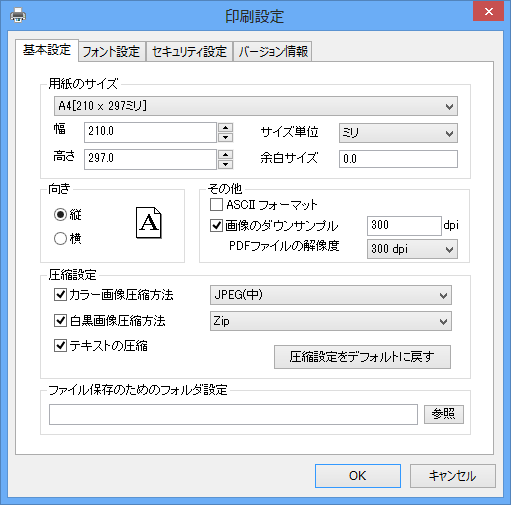Screen dimensions: 511x505
Task: Open the JPEG(中) compression dropdown
Action: [x=331, y=295]
